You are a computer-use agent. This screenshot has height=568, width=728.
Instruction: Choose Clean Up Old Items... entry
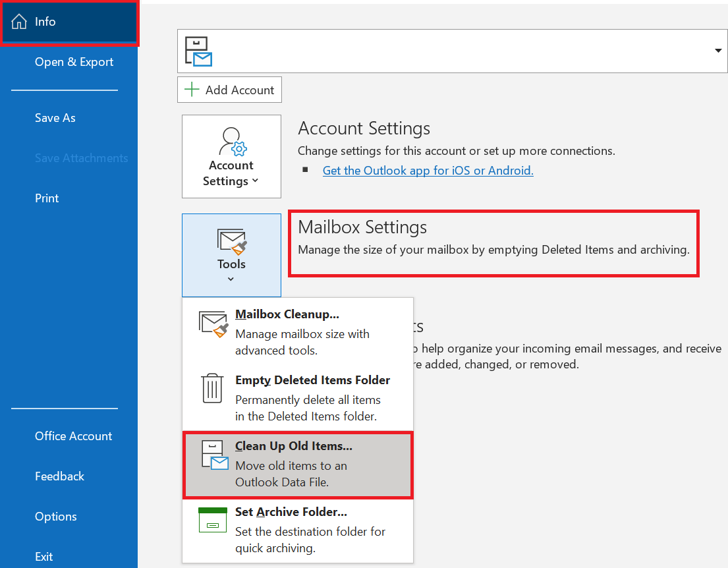(298, 465)
